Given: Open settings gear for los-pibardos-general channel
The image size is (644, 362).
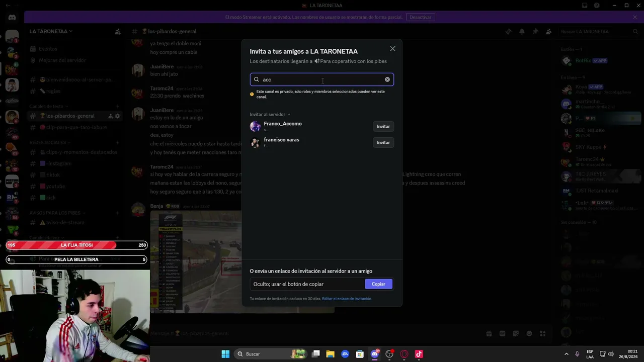Looking at the screenshot, I should click(118, 116).
